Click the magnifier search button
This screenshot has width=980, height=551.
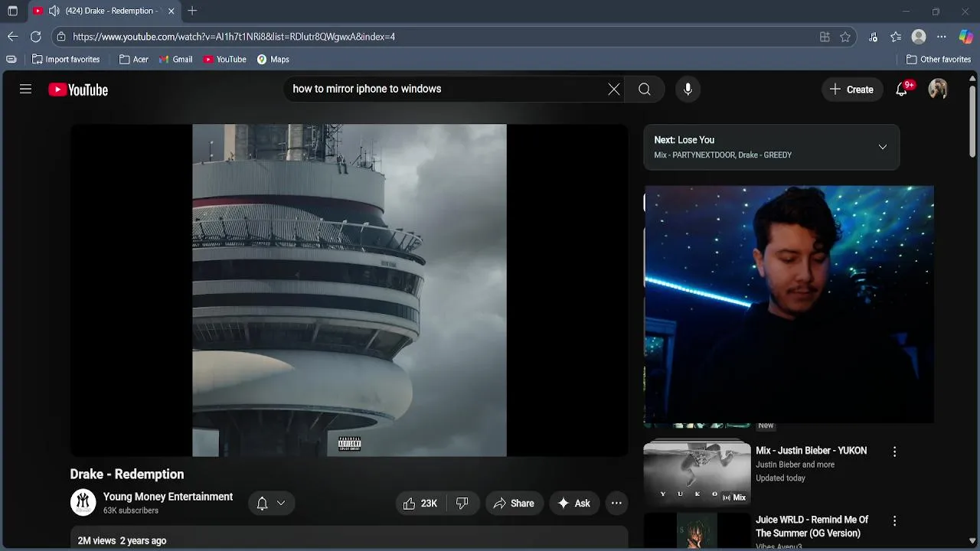[645, 90]
